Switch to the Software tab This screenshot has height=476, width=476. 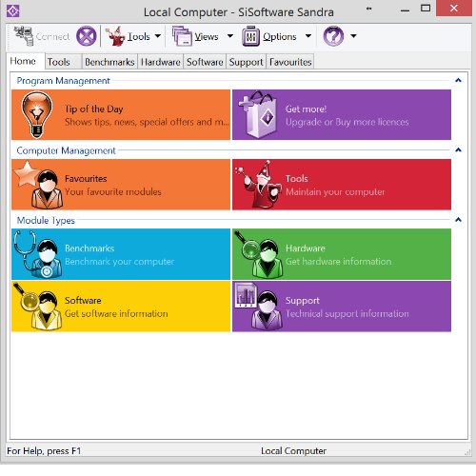pyautogui.click(x=205, y=62)
